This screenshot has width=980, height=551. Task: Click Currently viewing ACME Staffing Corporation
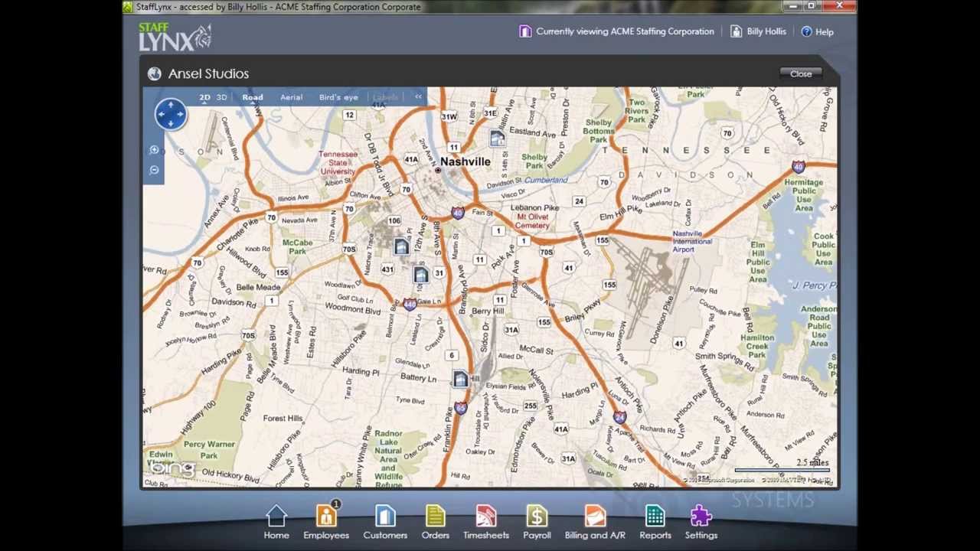tap(616, 31)
